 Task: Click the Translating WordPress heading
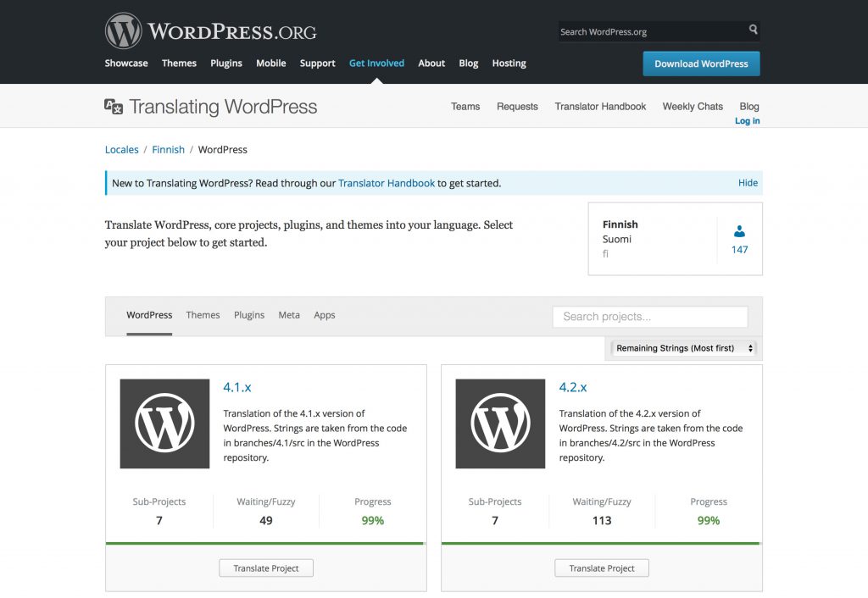[223, 106]
